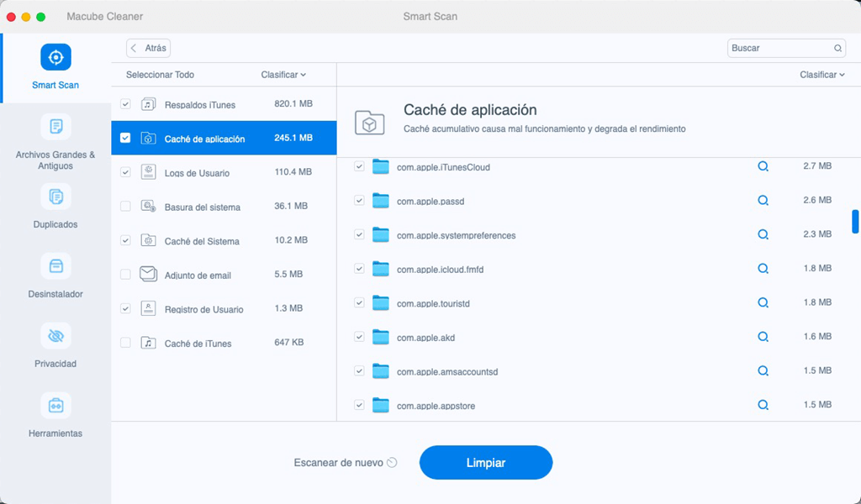Focus the Buscar search field
Viewport: 861px width, 504px height.
point(786,48)
